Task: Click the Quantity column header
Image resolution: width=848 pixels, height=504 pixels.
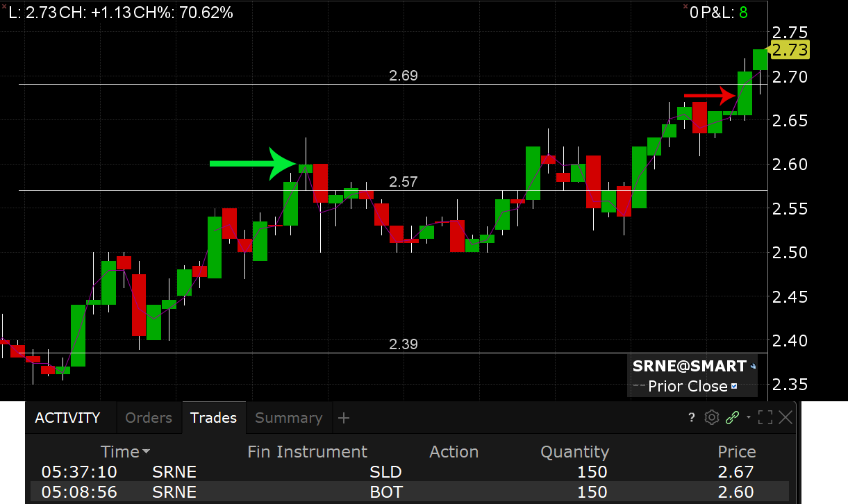Action: point(574,452)
